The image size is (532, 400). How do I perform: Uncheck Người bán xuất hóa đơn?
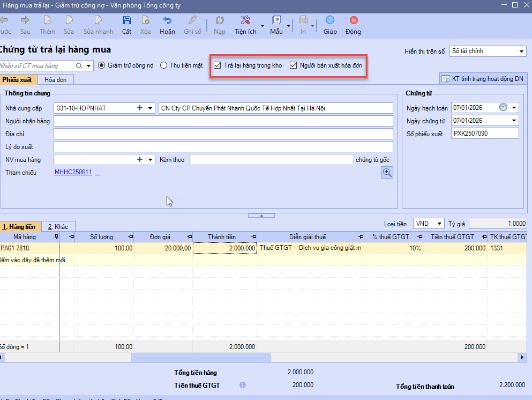(293, 65)
